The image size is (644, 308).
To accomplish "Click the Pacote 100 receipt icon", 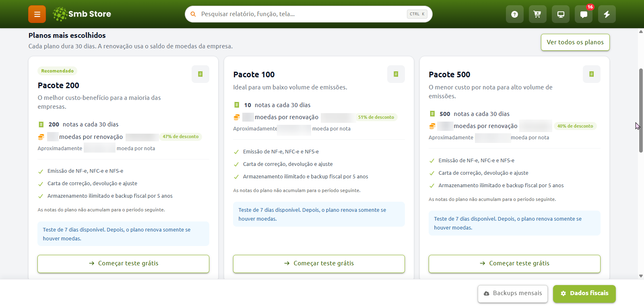I will point(396,74).
